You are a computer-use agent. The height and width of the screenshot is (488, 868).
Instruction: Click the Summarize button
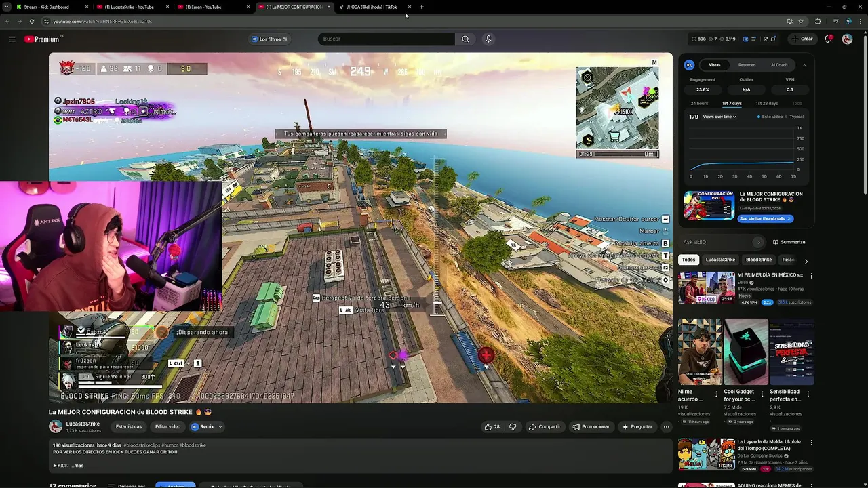(x=789, y=242)
